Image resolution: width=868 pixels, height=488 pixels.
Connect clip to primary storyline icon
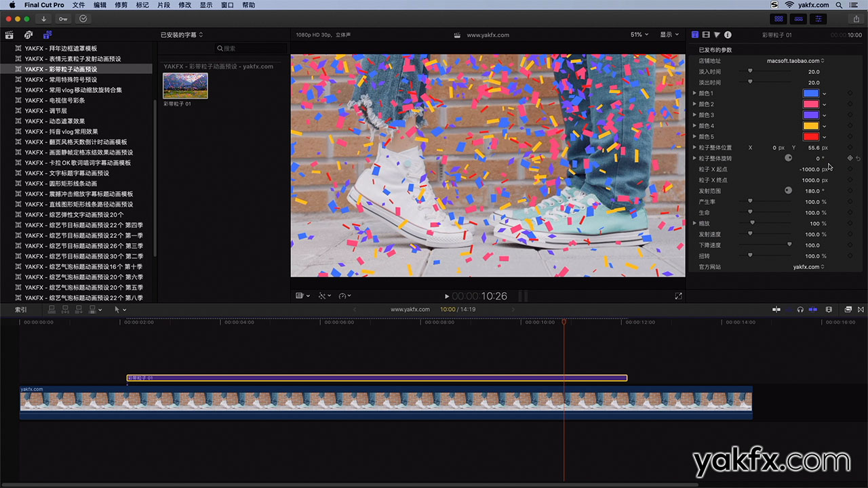[x=52, y=310]
